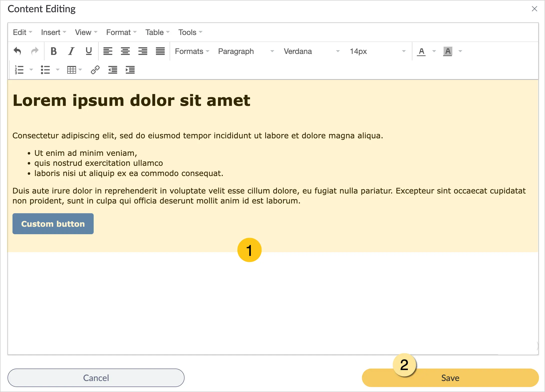Open the Format menu
Viewport: 545px width, 392px height.
point(121,32)
